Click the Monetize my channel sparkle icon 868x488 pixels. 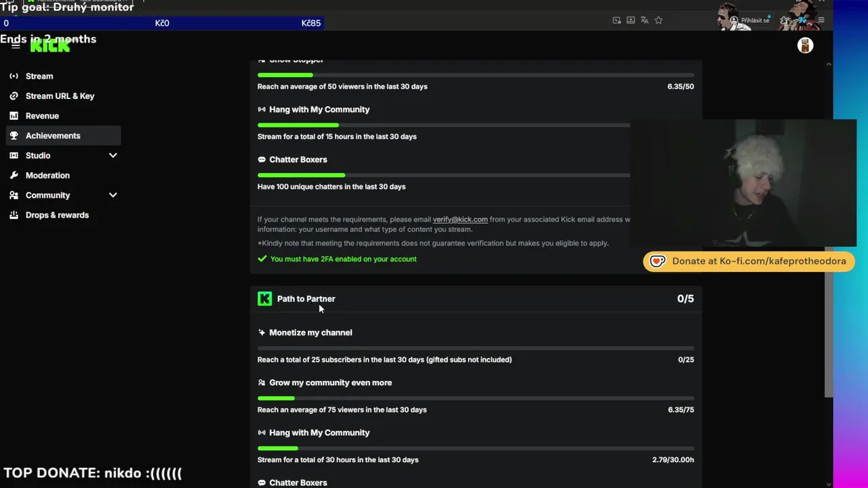click(262, 333)
